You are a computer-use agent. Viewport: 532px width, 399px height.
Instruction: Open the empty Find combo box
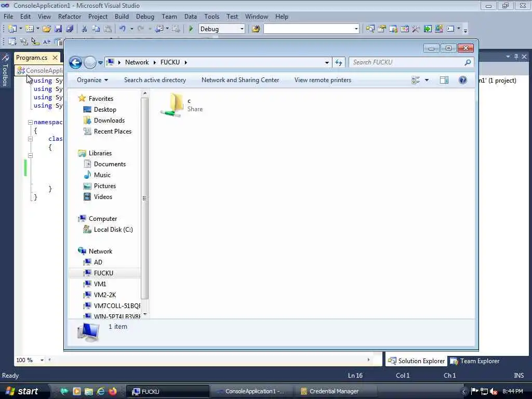click(x=312, y=29)
